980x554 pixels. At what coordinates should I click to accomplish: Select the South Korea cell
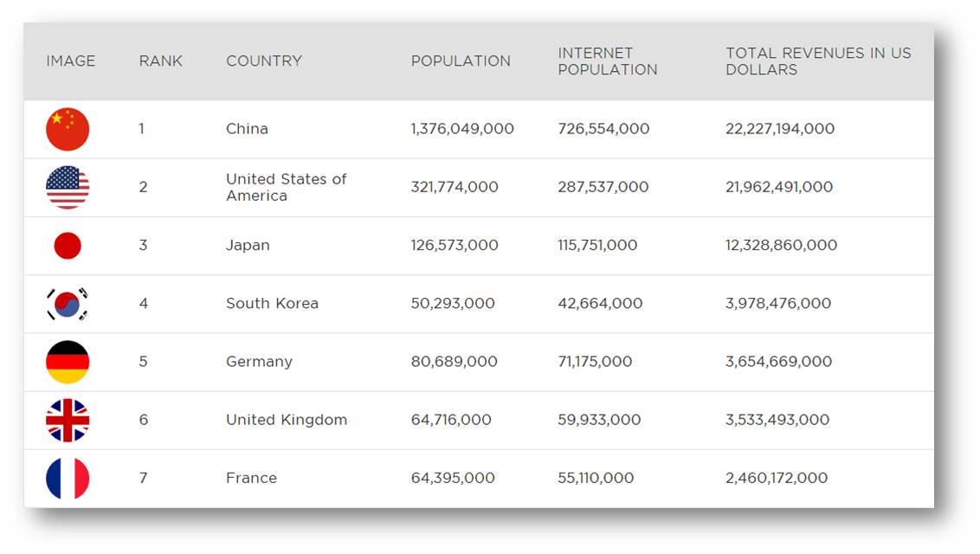click(x=272, y=304)
